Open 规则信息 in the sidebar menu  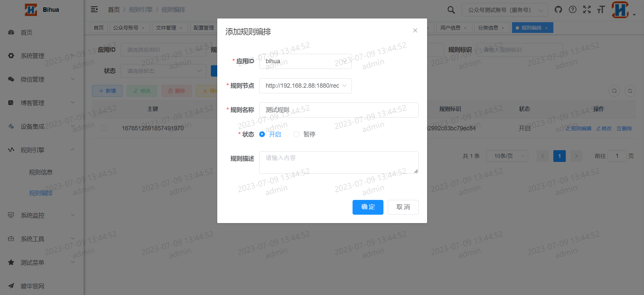(x=41, y=172)
